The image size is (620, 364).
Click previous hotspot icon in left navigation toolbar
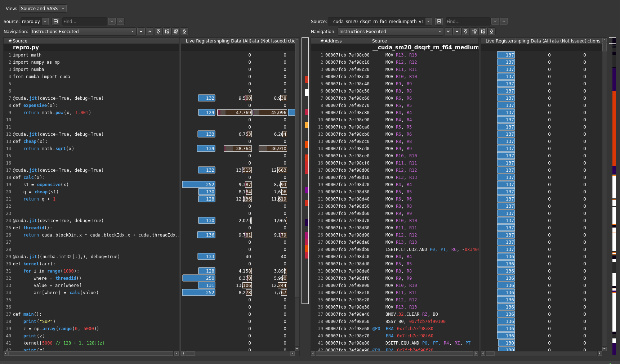[167, 31]
